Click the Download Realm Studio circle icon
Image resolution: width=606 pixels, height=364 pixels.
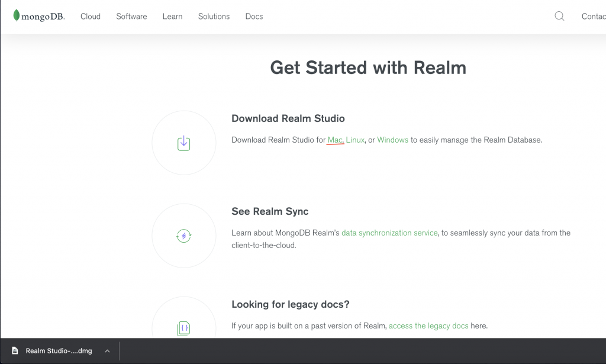tap(183, 143)
